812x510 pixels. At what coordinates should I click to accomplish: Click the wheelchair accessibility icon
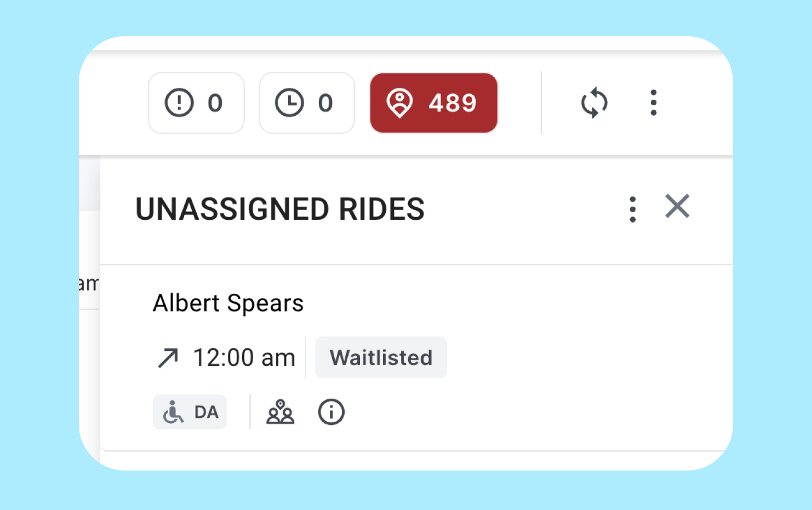(173, 412)
